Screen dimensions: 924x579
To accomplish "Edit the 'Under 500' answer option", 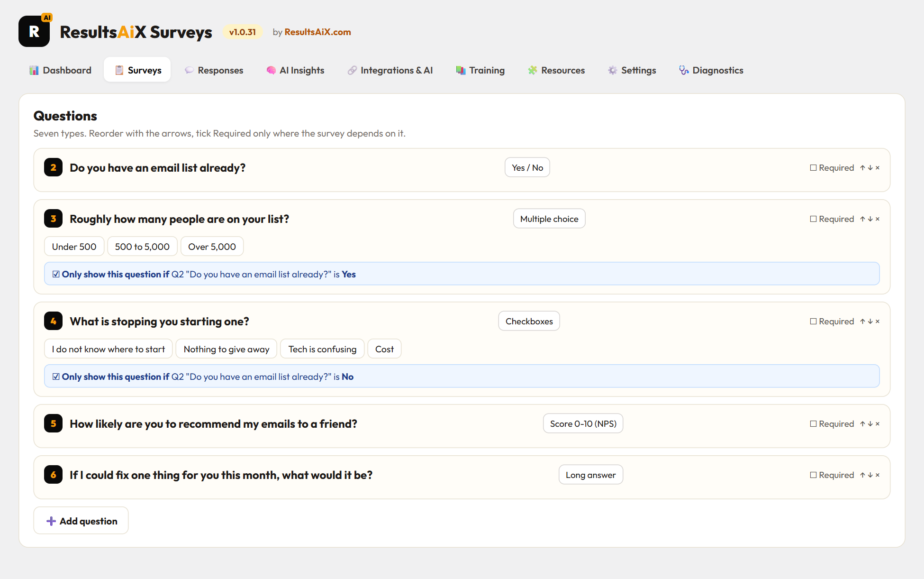I will tap(74, 247).
